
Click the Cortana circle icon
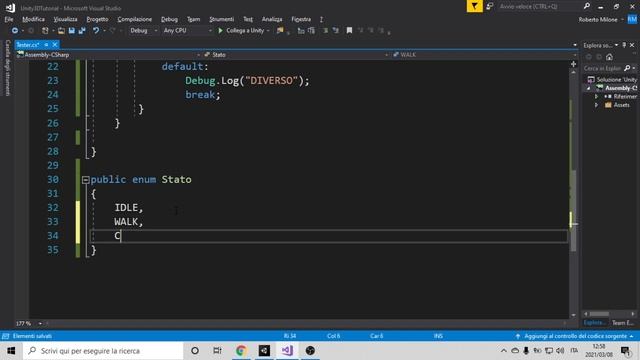195,351
